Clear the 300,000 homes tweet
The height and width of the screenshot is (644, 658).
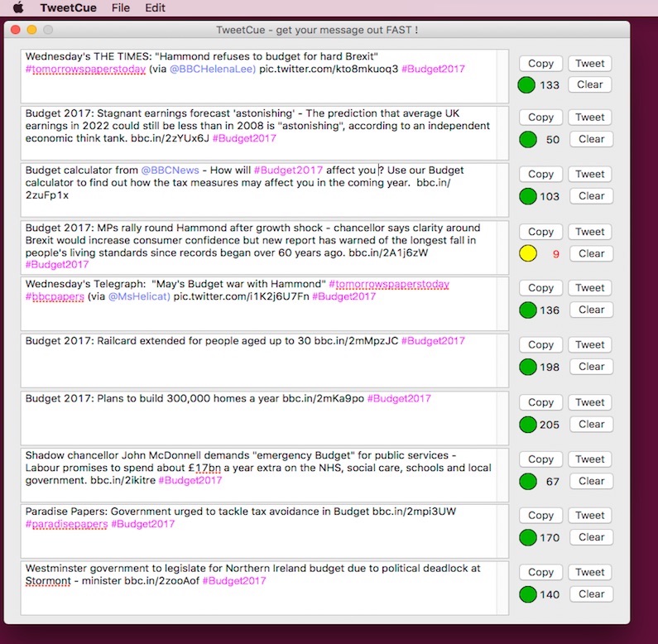[x=591, y=424]
